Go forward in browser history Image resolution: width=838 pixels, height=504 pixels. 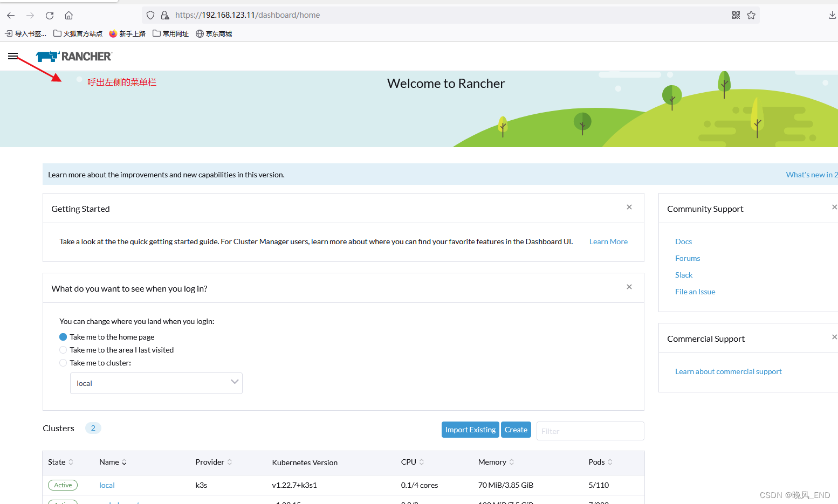point(30,15)
